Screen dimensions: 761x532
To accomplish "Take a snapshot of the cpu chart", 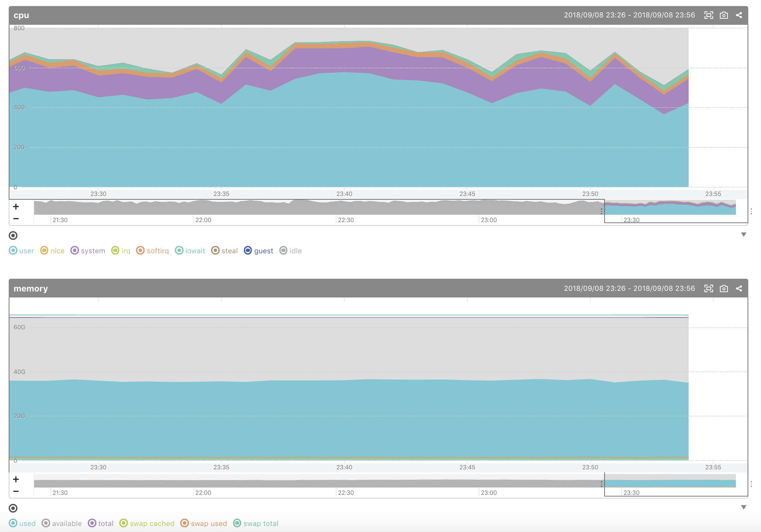I will tap(723, 15).
